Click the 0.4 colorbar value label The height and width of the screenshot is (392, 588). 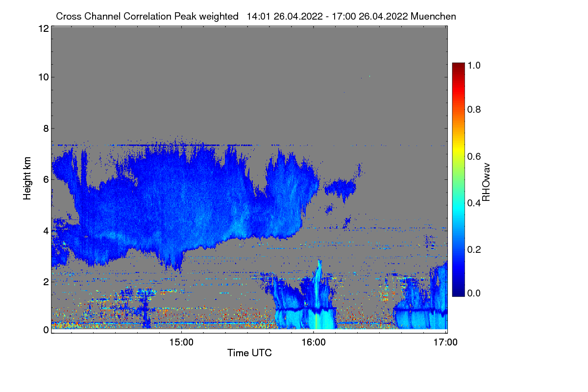[x=474, y=203]
